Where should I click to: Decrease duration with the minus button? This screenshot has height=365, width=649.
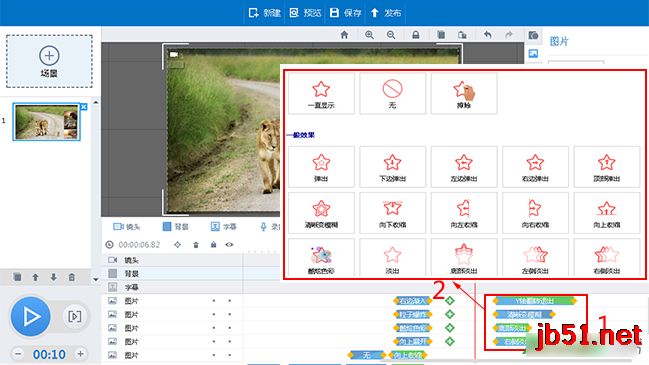click(x=18, y=354)
